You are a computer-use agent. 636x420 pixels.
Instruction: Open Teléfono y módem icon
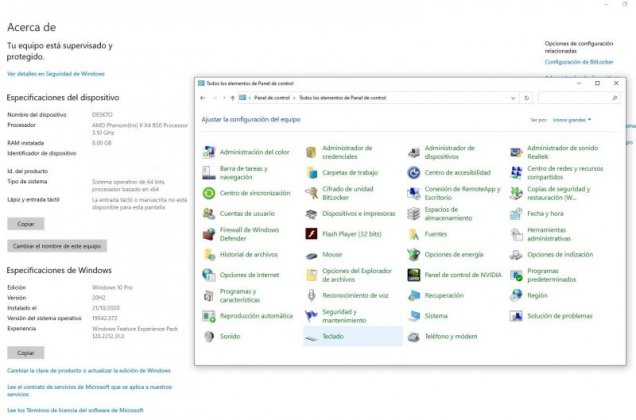pyautogui.click(x=414, y=336)
